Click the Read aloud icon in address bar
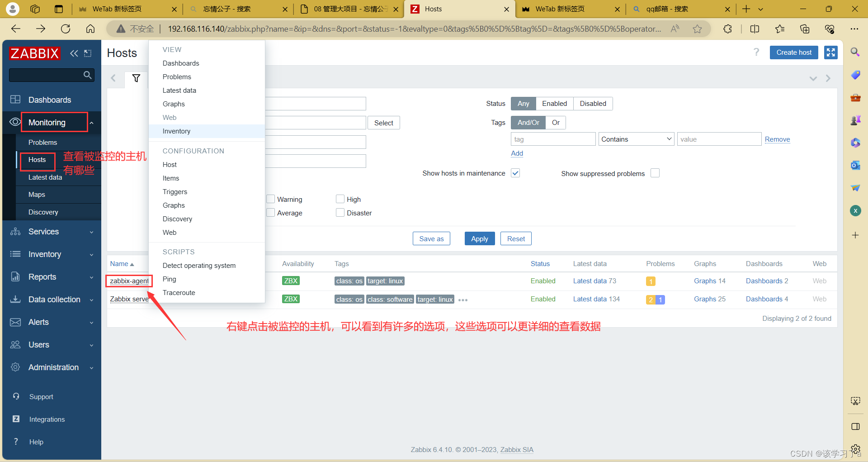868x462 pixels. [x=675, y=29]
